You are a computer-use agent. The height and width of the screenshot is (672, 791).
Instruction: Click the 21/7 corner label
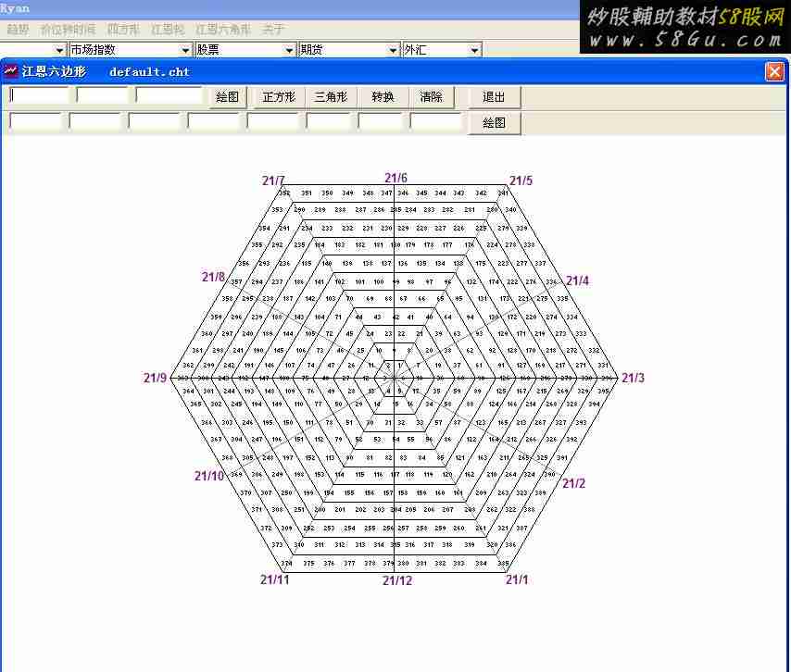point(273,180)
